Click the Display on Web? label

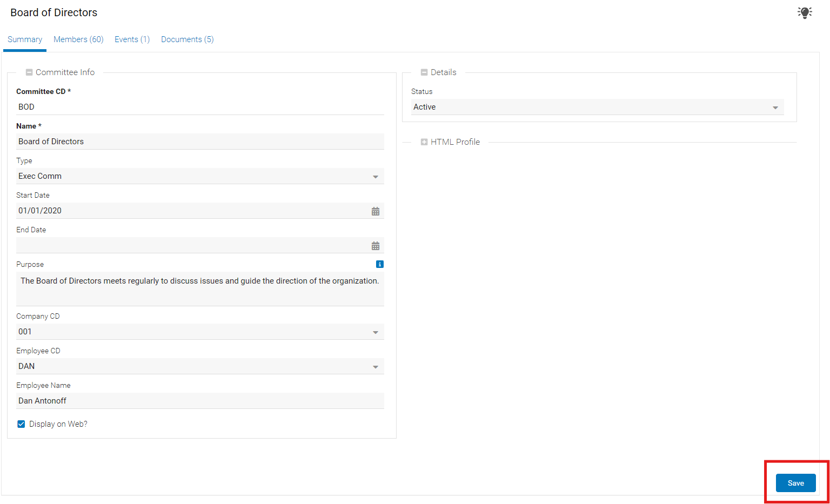58,424
